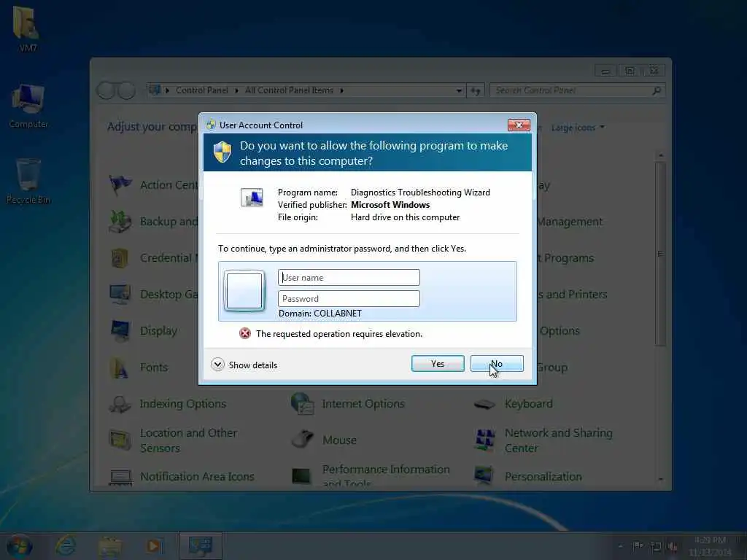Open Mouse link in Control Panel
The image size is (747, 560).
pyautogui.click(x=339, y=440)
